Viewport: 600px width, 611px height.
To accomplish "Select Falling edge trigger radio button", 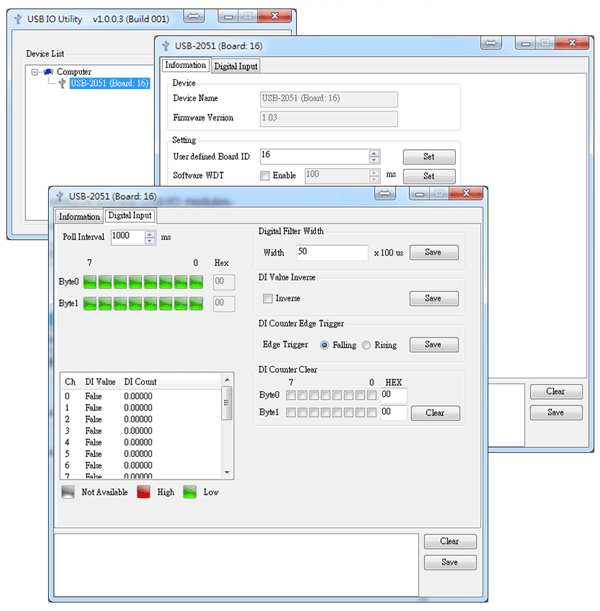I will (x=324, y=345).
